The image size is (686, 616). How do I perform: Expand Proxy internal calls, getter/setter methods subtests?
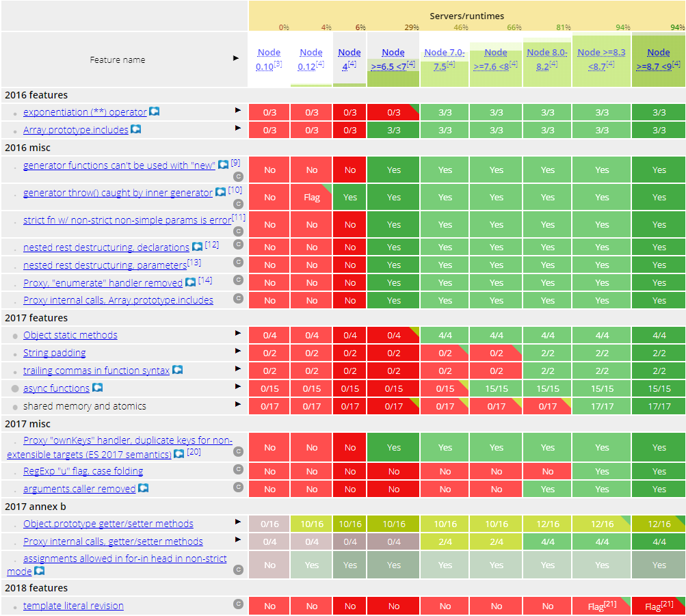(237, 539)
